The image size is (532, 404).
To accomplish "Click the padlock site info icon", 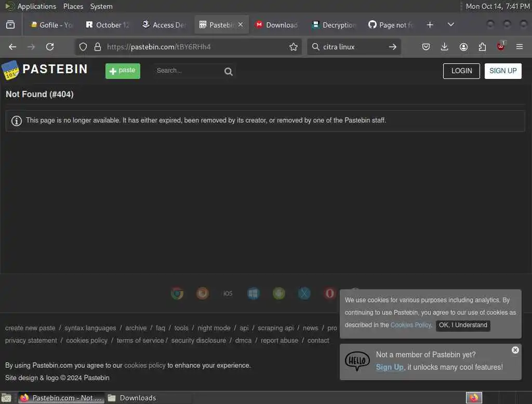I will point(98,47).
